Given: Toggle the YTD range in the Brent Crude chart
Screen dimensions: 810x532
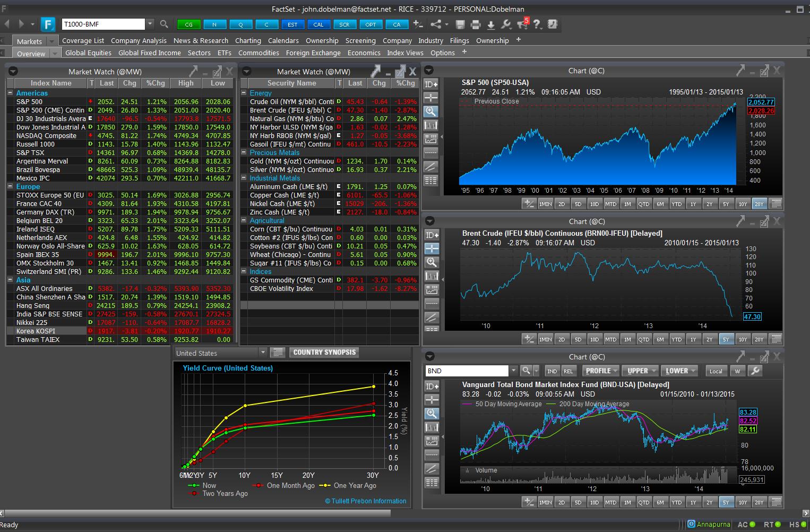Looking at the screenshot, I should click(x=676, y=339).
